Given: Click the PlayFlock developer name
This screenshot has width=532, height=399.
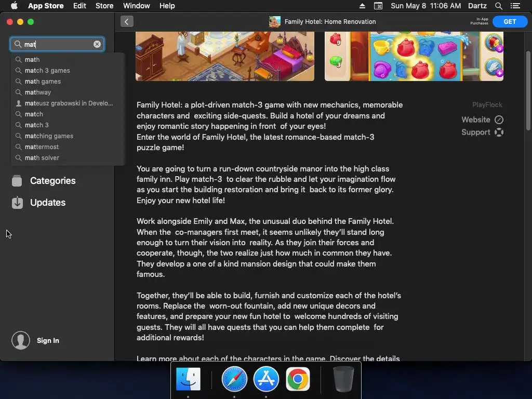Looking at the screenshot, I should [487, 105].
